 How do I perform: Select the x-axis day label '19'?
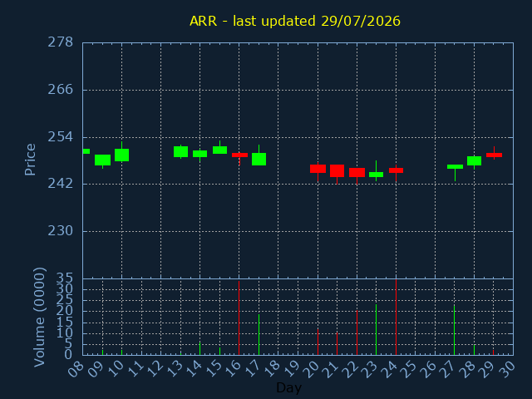(293, 368)
